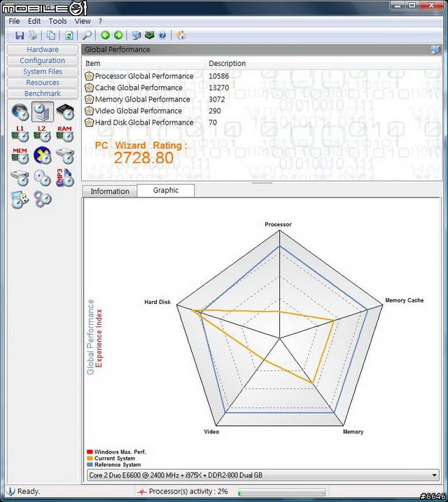Click the paint palette benchmark icon
Image resolution: width=448 pixels, height=502 pixels.
pos(20,200)
